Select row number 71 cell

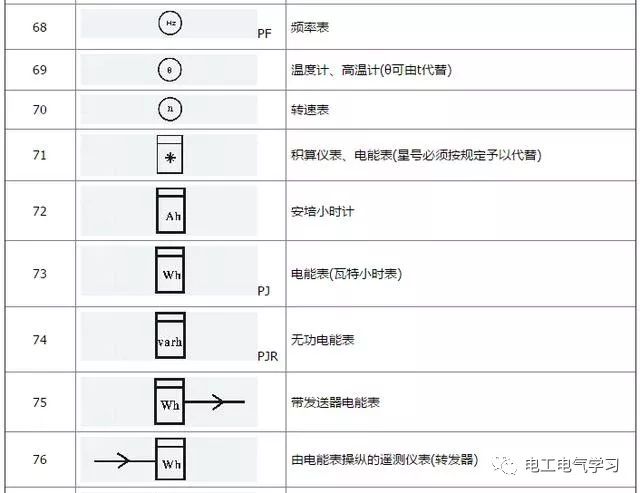tap(39, 155)
